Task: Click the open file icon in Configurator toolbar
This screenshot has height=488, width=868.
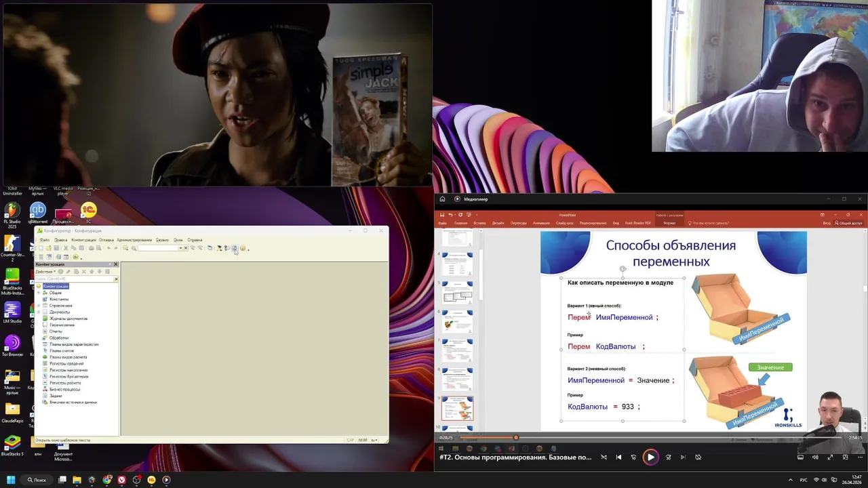Action: [49, 248]
